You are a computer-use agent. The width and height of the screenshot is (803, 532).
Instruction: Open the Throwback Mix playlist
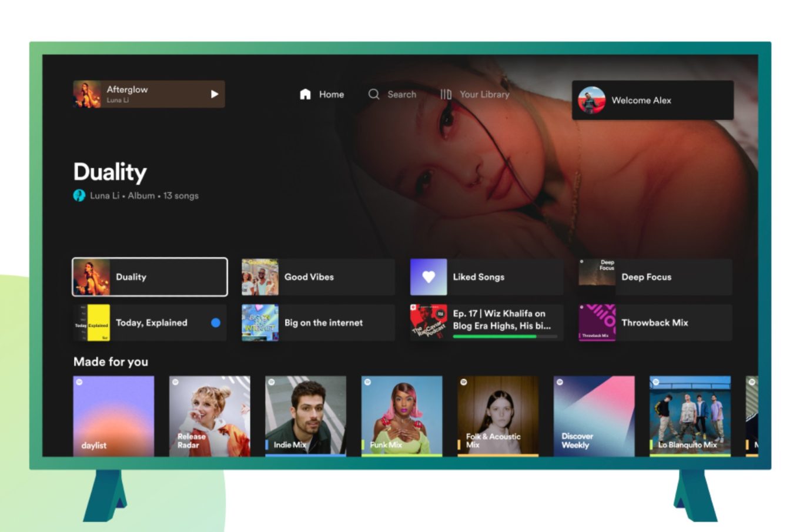pyautogui.click(x=655, y=323)
